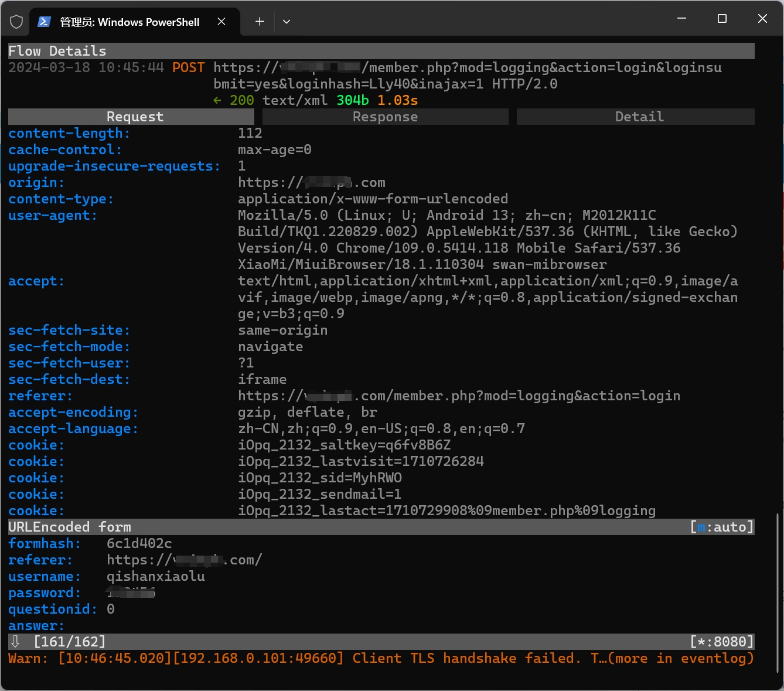Image resolution: width=784 pixels, height=691 pixels.
Task: Open the new tab profile dropdown
Action: [x=287, y=22]
